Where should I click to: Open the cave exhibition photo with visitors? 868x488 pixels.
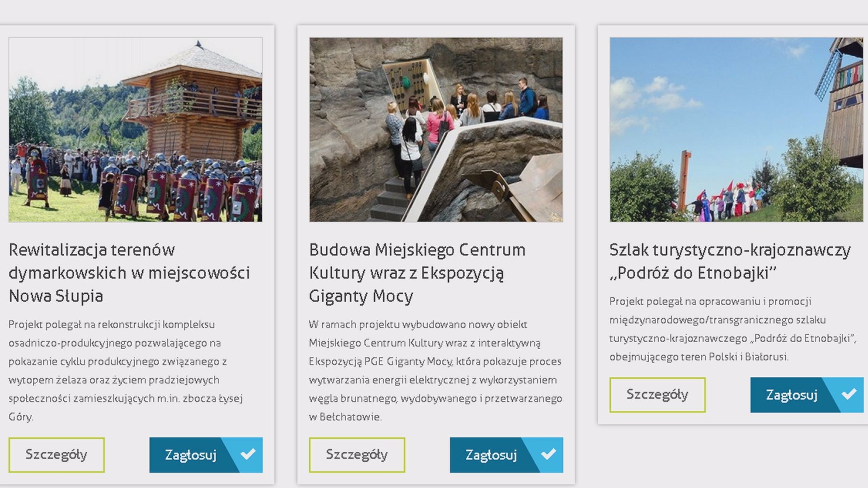(436, 130)
